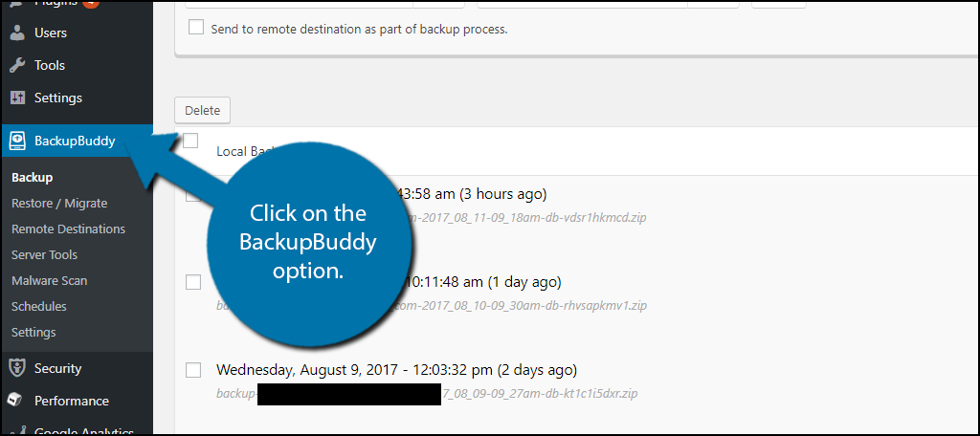
Task: Click the Performance cube icon
Action: [17, 401]
